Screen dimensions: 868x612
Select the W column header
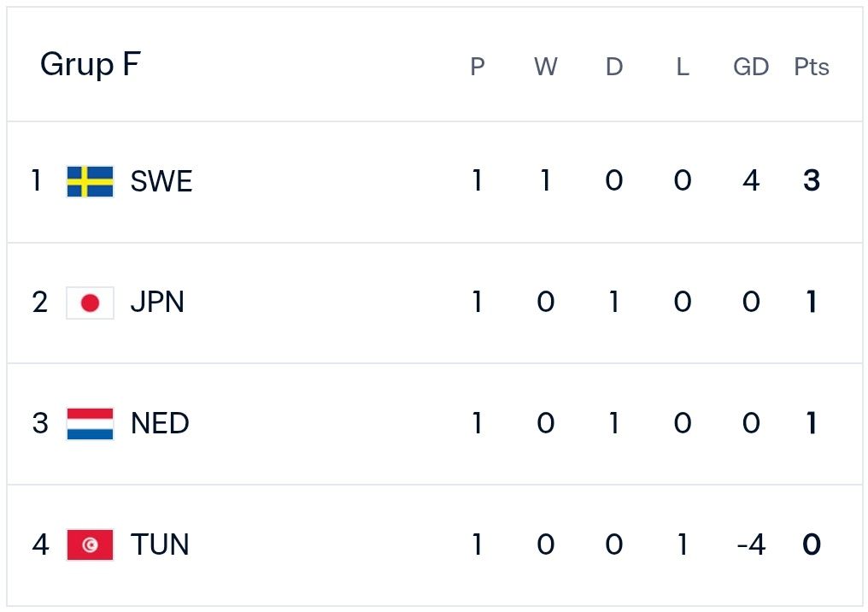(x=546, y=67)
